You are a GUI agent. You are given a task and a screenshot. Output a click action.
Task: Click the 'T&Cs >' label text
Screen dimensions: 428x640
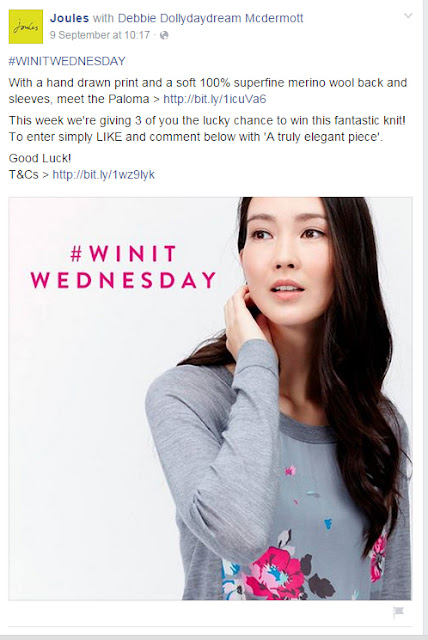(29, 175)
